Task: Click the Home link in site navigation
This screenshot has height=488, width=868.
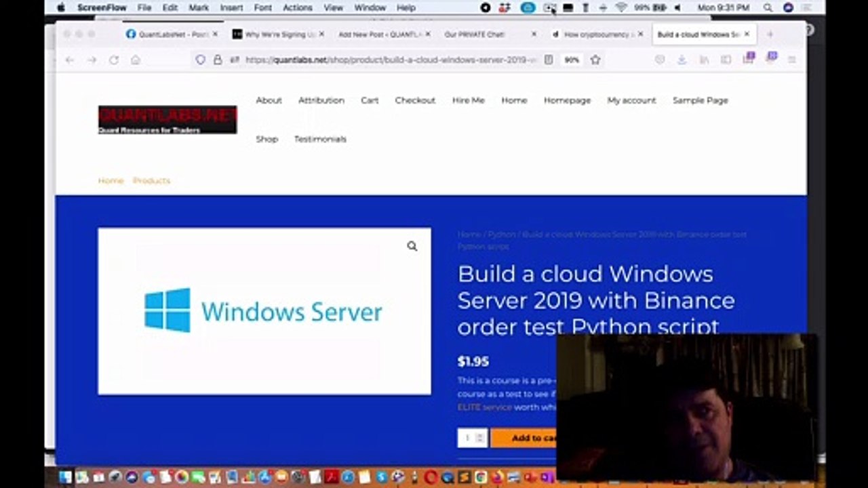Action: [x=514, y=100]
